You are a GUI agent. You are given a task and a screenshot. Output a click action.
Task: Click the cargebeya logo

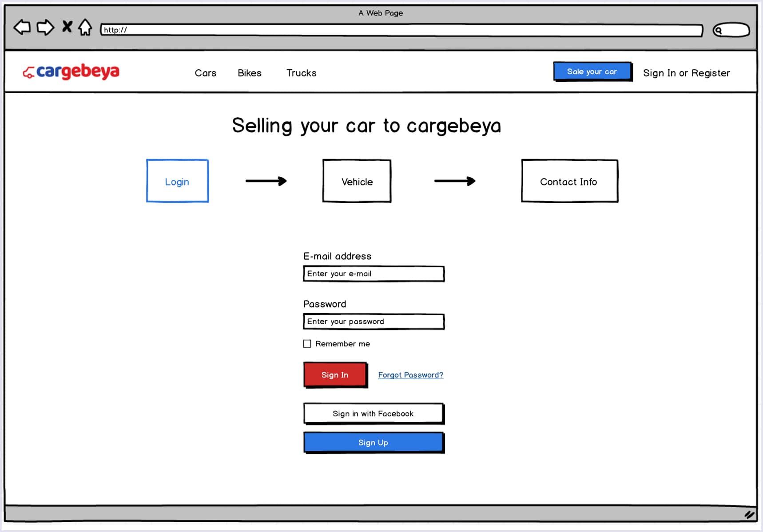point(71,71)
